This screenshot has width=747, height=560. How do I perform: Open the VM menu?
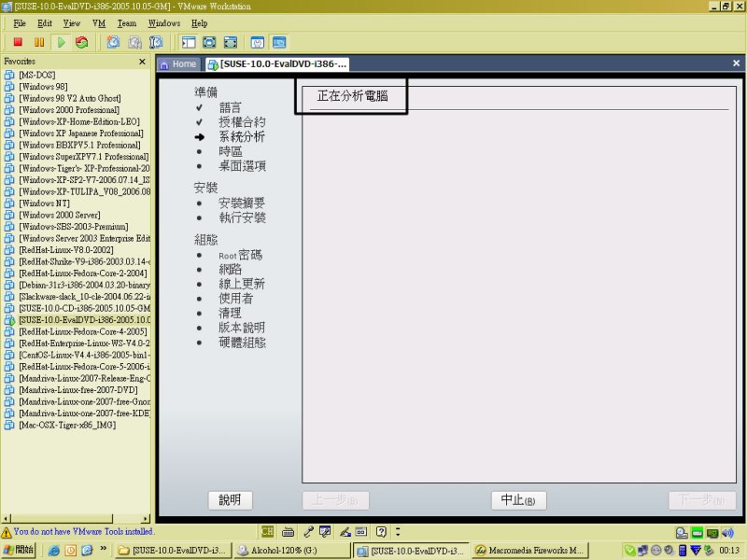coord(99,23)
